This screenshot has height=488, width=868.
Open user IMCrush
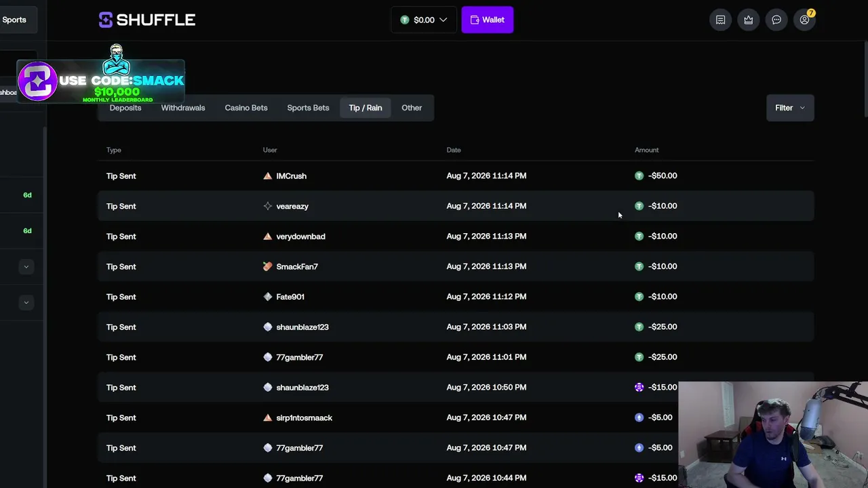coord(292,176)
